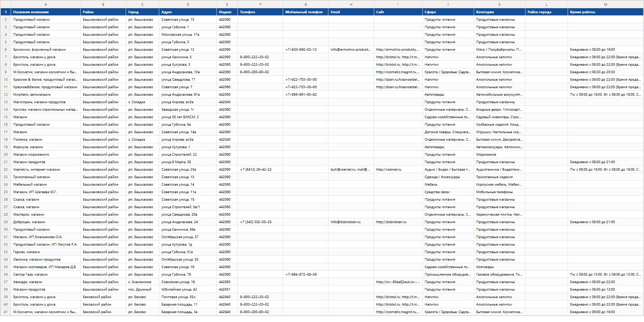The width and height of the screenshot is (644, 322).
Task: Click address 'улица 50 лет ВЛКСМ, 2'
Action: point(188,117)
